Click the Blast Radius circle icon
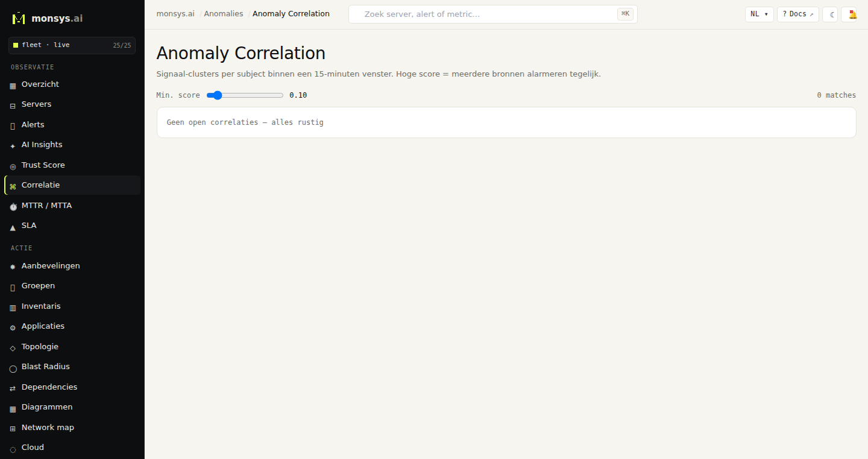Image resolution: width=868 pixels, height=459 pixels. (x=13, y=368)
